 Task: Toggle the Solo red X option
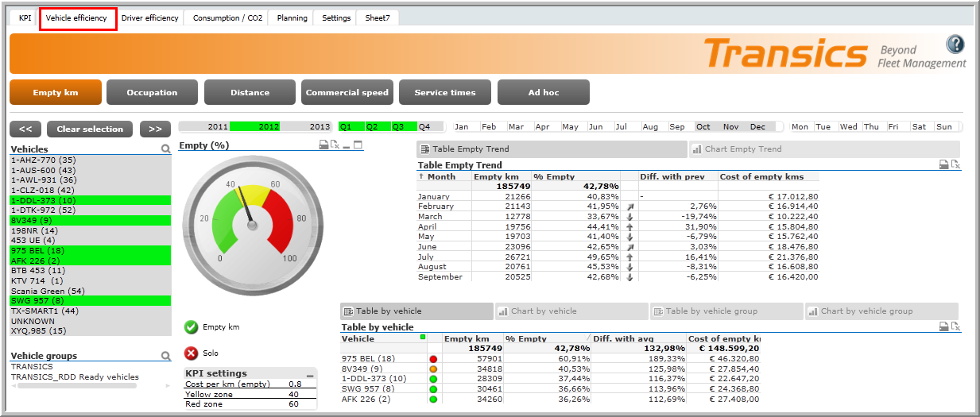[191, 353]
